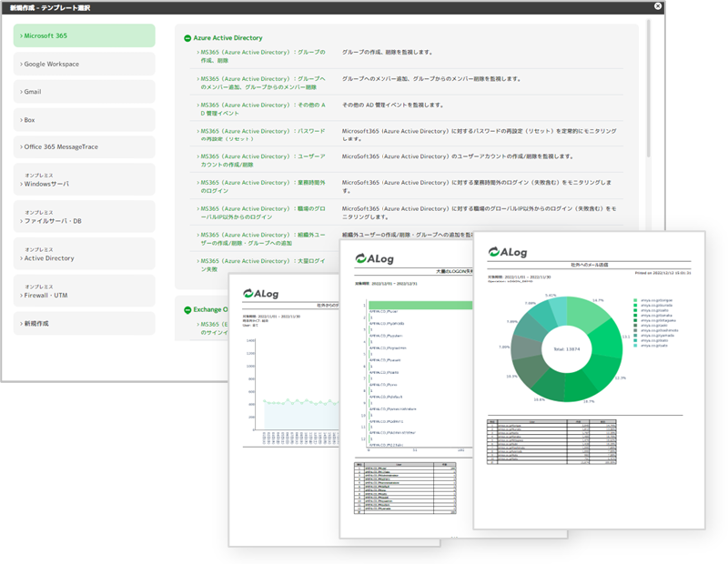The image size is (728, 564).
Task: Click description about ユーザーアカウントの作成/削除 monitoring
Action: (x=458, y=156)
